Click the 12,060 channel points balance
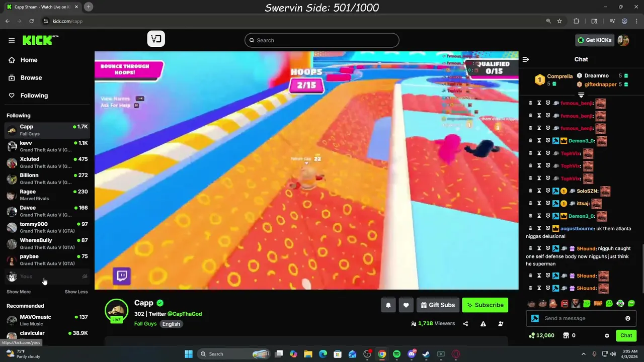The image size is (644, 362). click(x=541, y=335)
